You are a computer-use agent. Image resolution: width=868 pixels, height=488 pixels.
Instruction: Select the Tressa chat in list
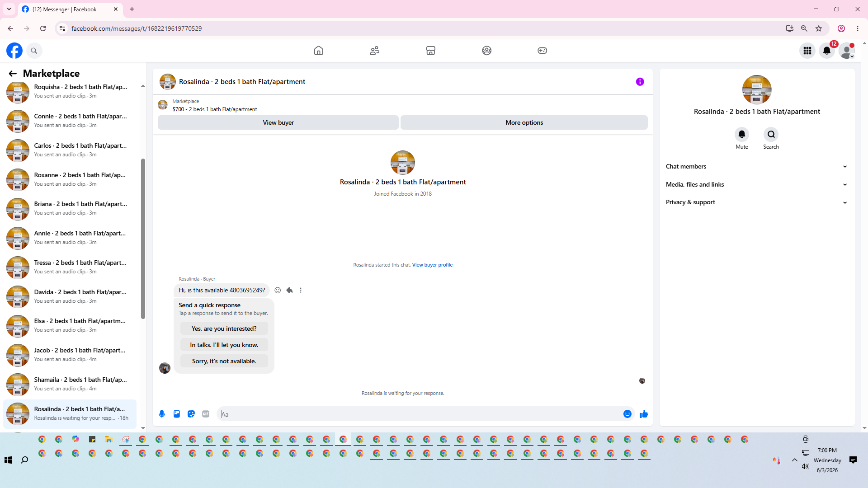pos(70,267)
